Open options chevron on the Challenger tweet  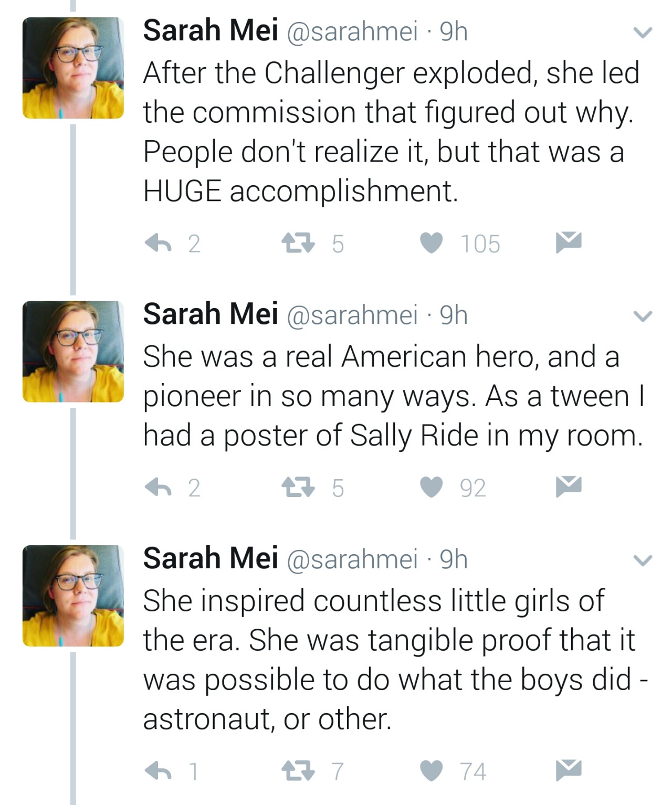(642, 33)
